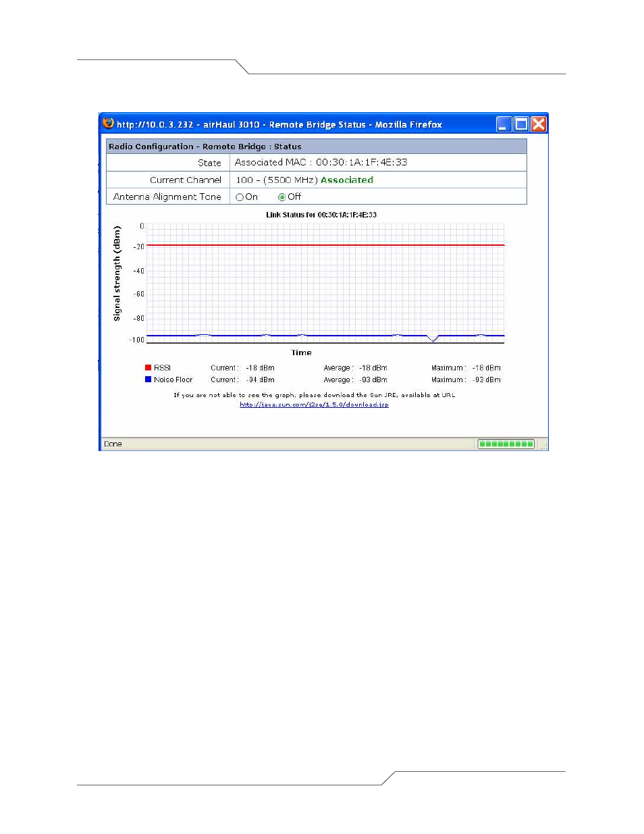The height and width of the screenshot is (834, 644).
Task: Click the Associated MAC address text
Action: (321, 162)
